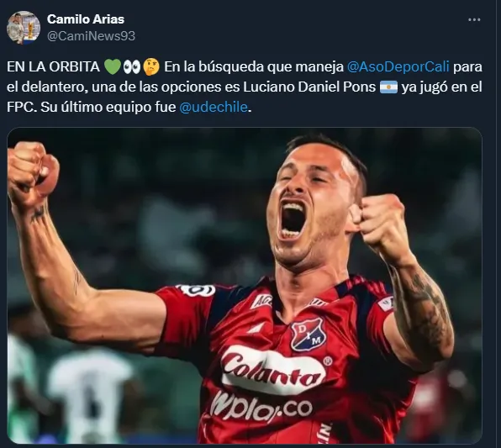
Task: Click the Argentina flag emoji
Action: pos(388,87)
